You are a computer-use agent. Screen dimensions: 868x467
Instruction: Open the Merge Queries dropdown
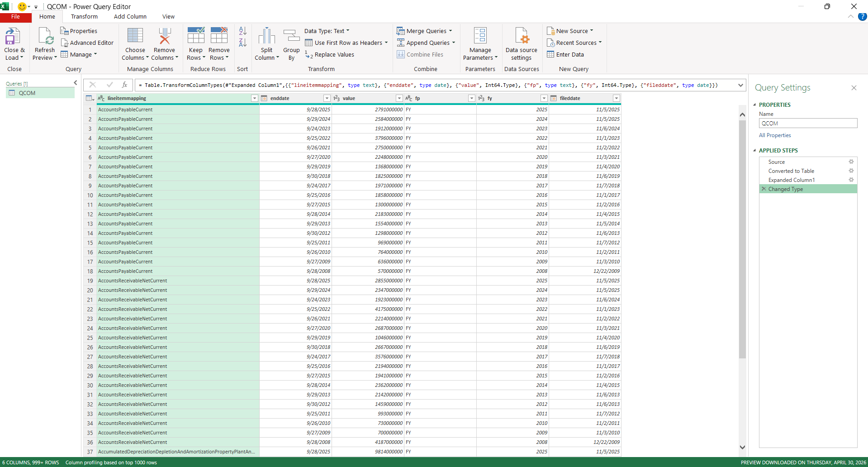tap(424, 31)
